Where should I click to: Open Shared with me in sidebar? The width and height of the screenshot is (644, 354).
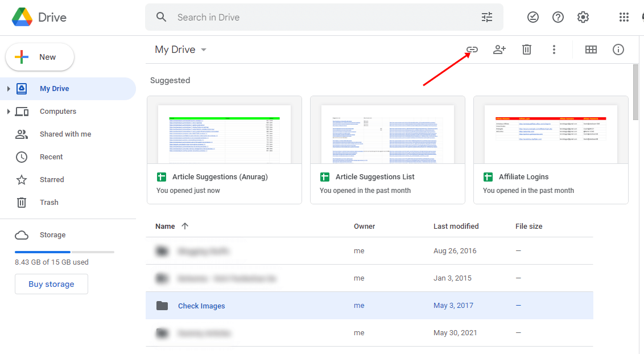pos(65,134)
